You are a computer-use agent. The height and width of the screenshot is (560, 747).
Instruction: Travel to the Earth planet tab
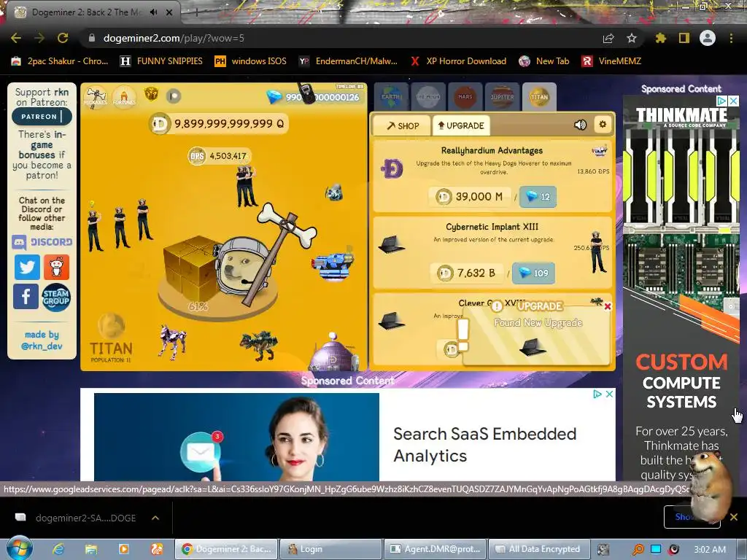(x=391, y=97)
